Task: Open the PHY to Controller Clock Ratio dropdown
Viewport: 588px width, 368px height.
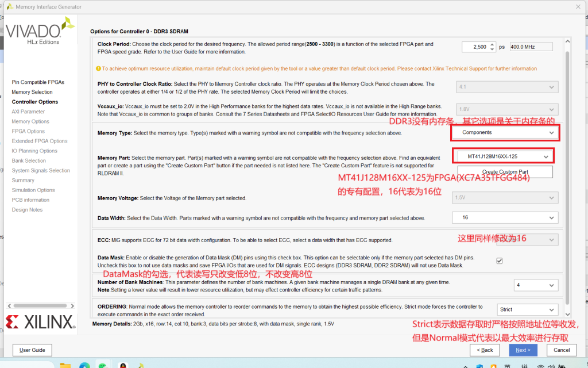Action: tap(507, 87)
